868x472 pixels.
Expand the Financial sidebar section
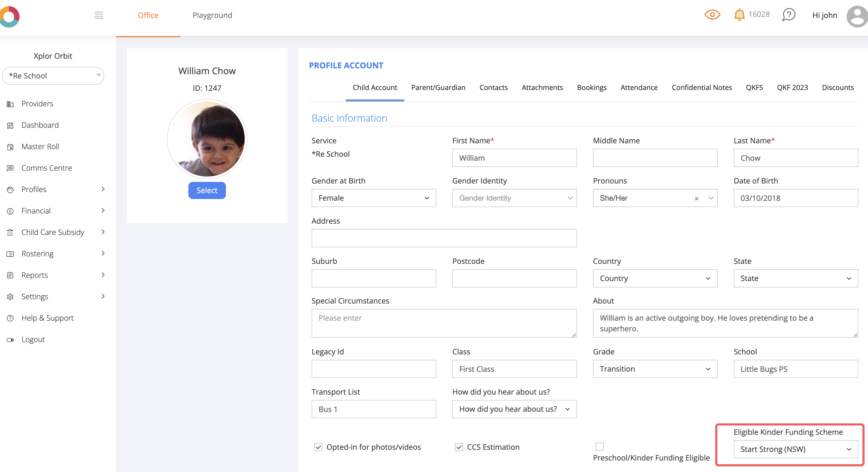36,211
